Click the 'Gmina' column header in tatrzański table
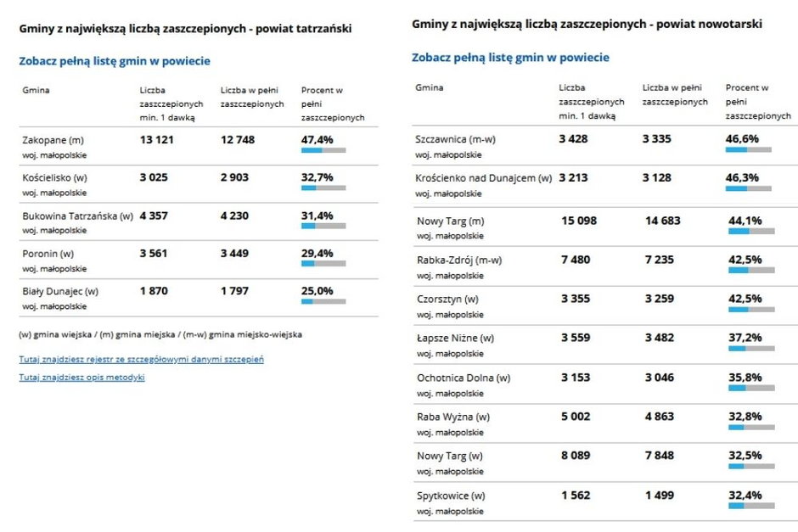Viewport: 798px width, 532px height. 35,90
